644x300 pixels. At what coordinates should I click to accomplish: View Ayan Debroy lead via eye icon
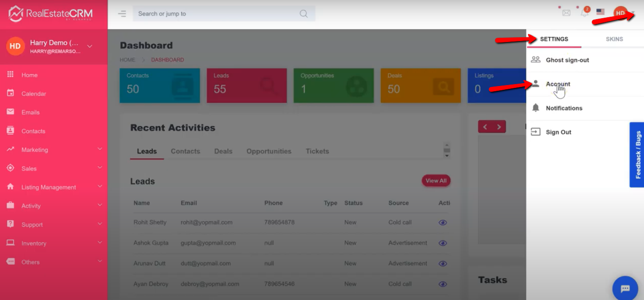click(x=443, y=284)
